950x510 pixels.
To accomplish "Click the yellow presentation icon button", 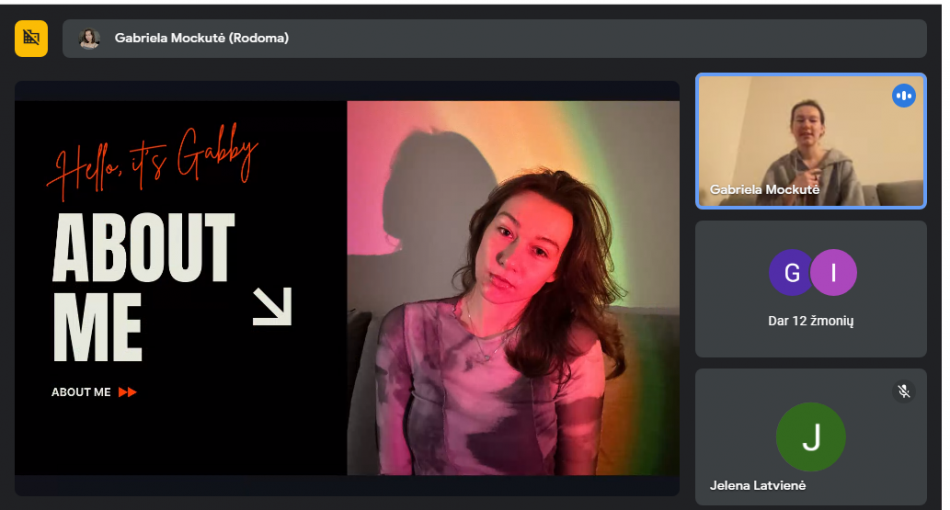I will (32, 38).
